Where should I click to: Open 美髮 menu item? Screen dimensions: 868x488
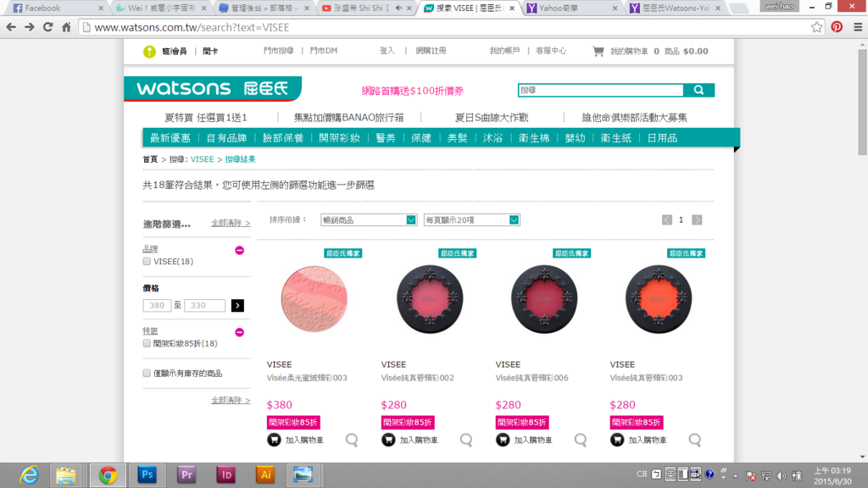457,138
